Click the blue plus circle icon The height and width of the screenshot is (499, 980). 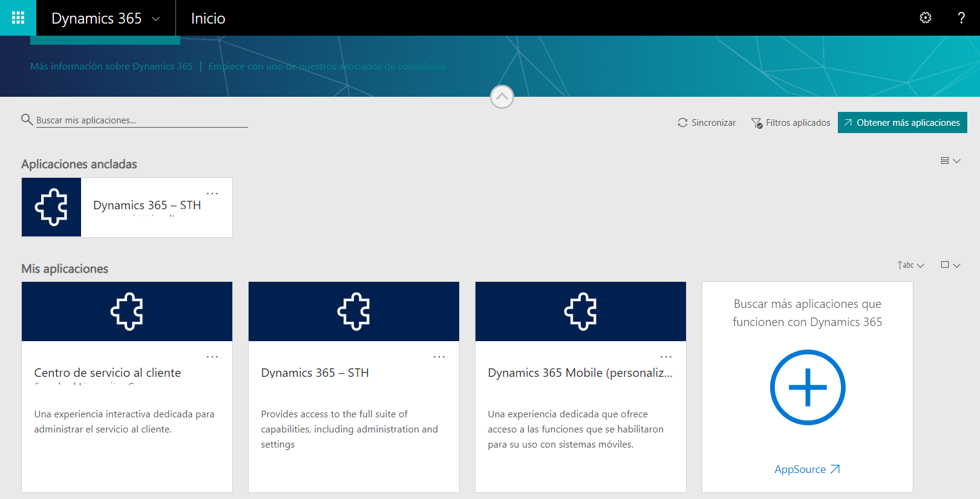tap(808, 387)
